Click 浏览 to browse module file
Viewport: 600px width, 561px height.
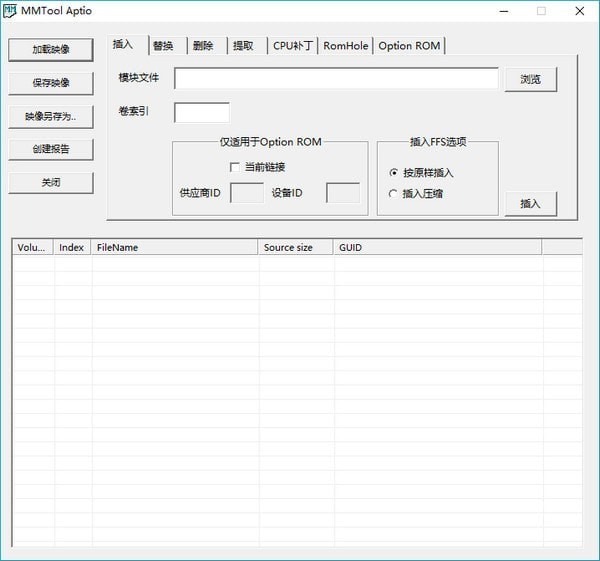(530, 79)
